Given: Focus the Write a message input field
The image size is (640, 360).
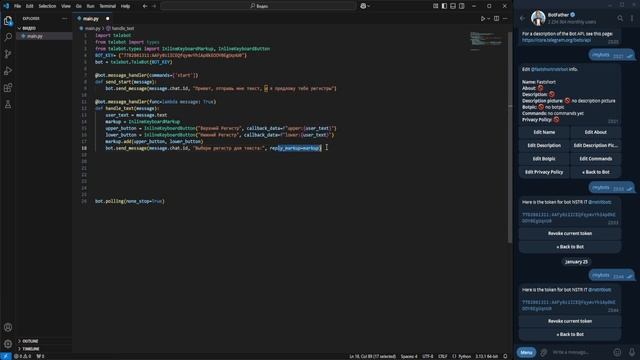Looking at the screenshot, I should point(580,352).
